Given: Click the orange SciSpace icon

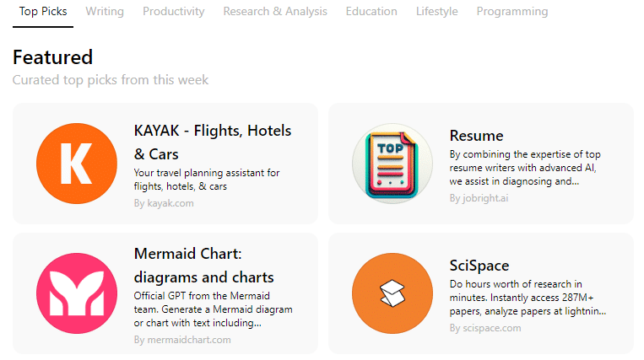Looking at the screenshot, I should 392,293.
